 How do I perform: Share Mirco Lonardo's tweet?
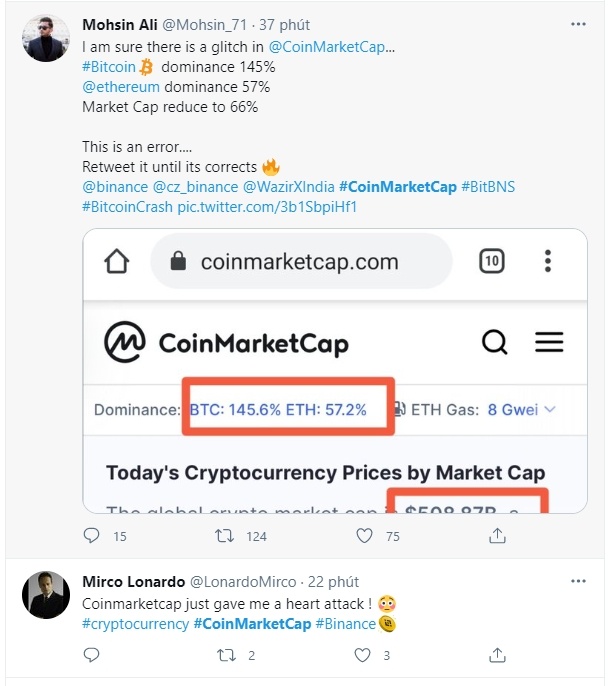497,655
